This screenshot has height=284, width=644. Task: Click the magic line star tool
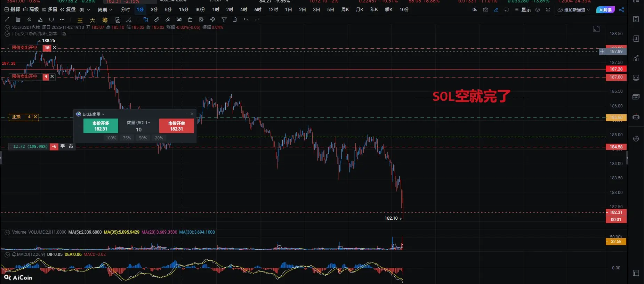click(129, 20)
